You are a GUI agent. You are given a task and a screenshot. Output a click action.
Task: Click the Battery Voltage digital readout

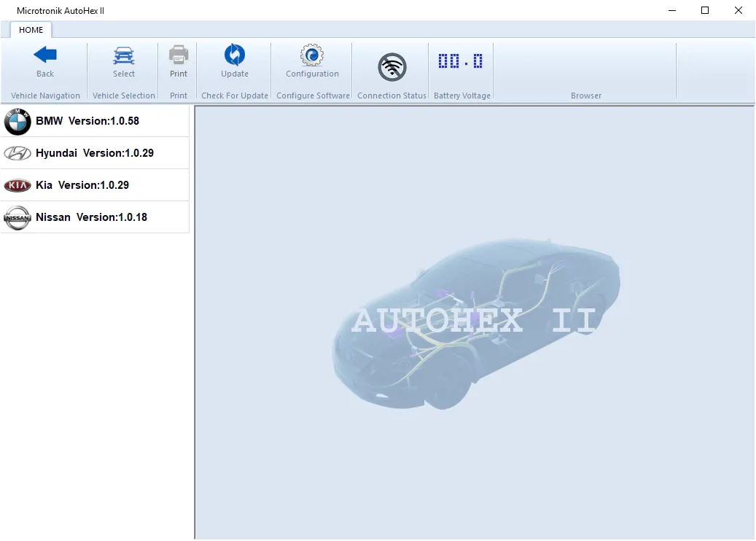click(x=461, y=61)
